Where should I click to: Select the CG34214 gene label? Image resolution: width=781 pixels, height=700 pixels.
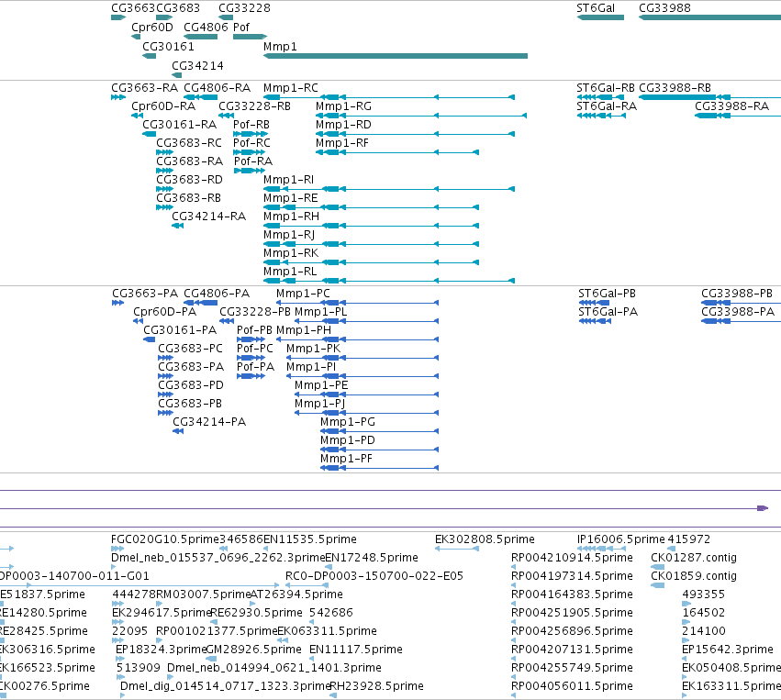(197, 66)
